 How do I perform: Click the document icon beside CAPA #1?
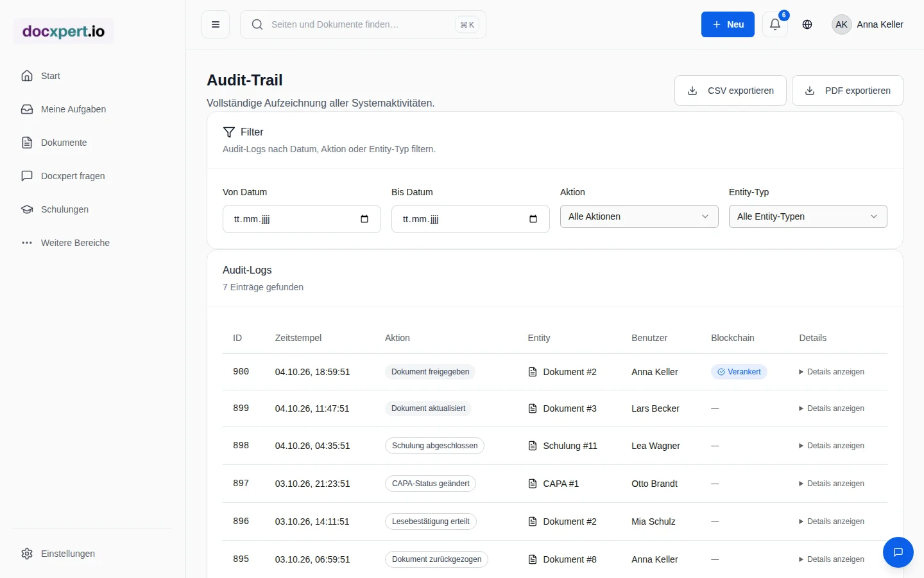[533, 484]
